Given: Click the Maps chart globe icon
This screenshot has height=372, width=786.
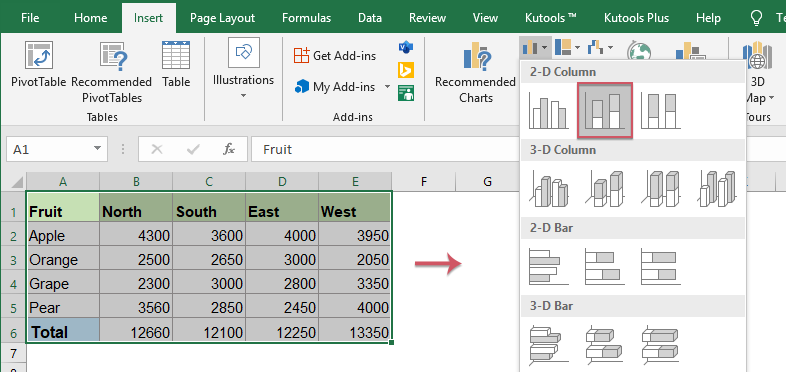Looking at the screenshot, I should coord(639,51).
